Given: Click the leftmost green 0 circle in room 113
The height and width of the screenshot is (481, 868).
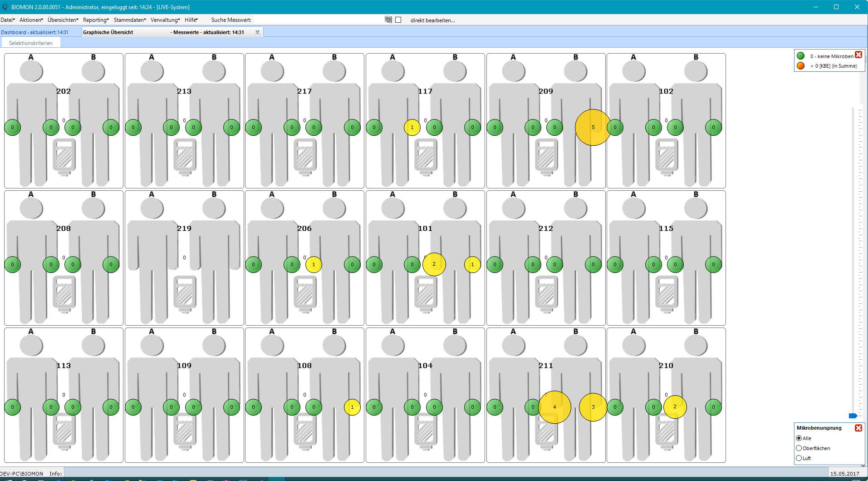Looking at the screenshot, I should [x=13, y=407].
